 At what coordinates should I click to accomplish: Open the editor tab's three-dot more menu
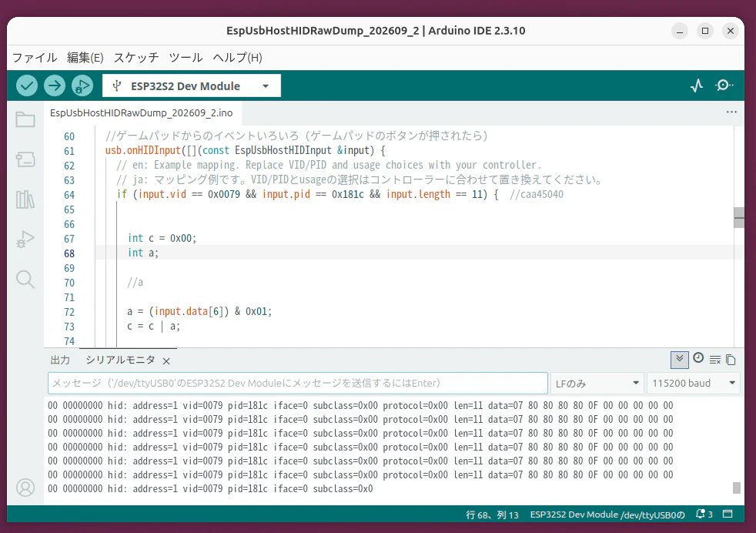pyautogui.click(x=731, y=112)
